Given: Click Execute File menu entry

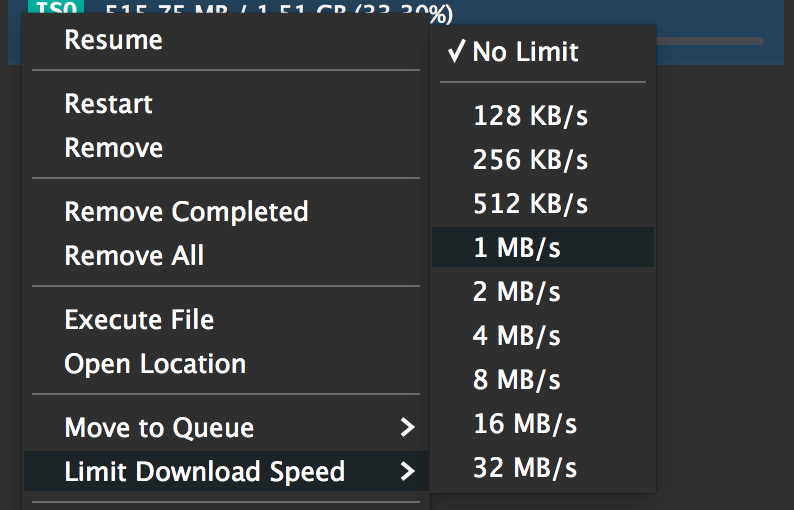Looking at the screenshot, I should pyautogui.click(x=139, y=320).
